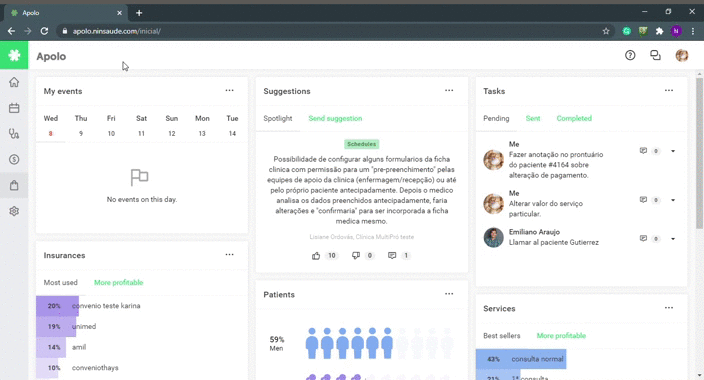Expand dropdown arrow on Emiliano Araujo task
Viewport: 704px width, 380px height.
point(673,239)
